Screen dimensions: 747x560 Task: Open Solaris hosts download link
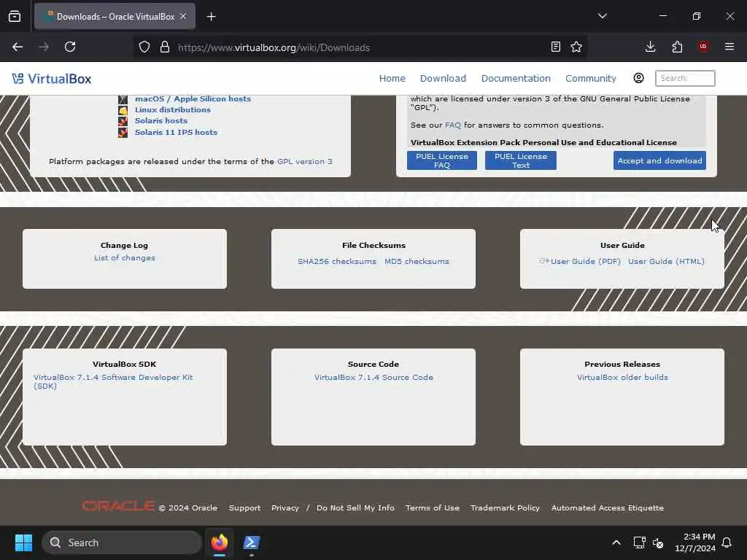pos(161,120)
